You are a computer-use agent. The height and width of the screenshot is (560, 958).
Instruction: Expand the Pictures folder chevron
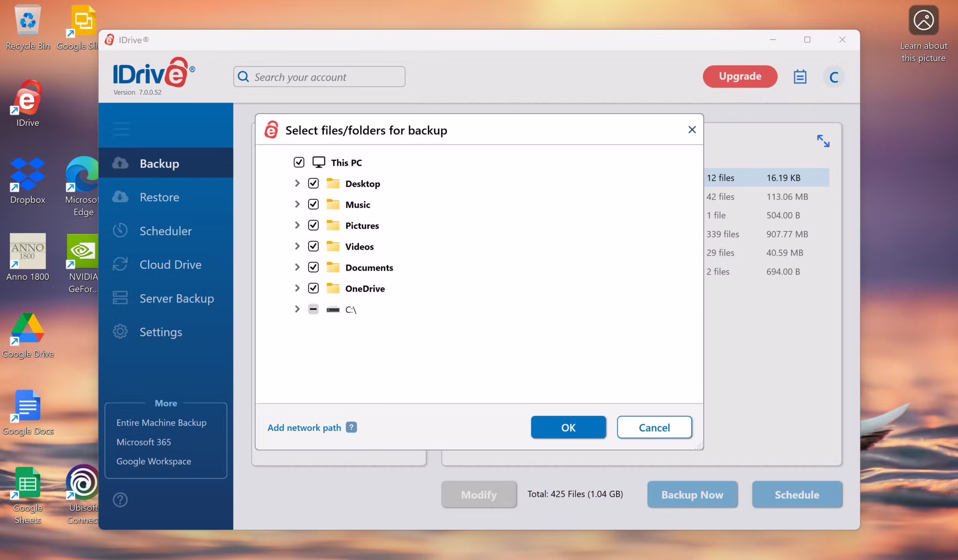(x=297, y=225)
